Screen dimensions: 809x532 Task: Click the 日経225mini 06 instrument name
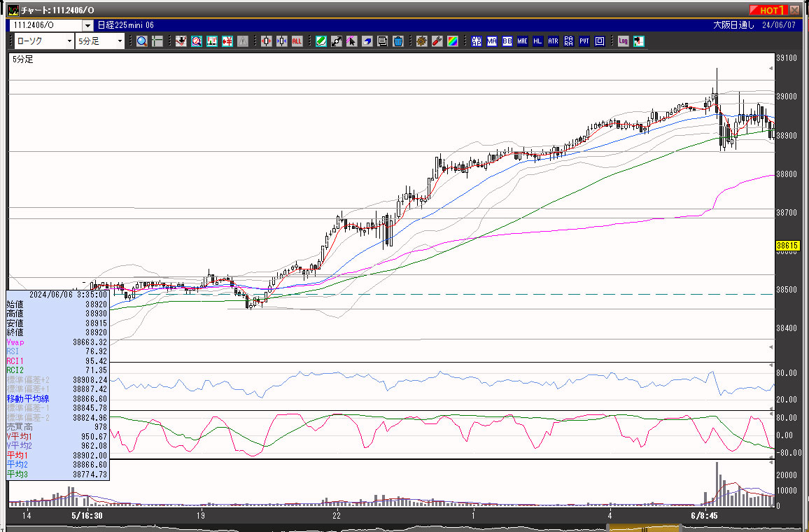pos(126,25)
